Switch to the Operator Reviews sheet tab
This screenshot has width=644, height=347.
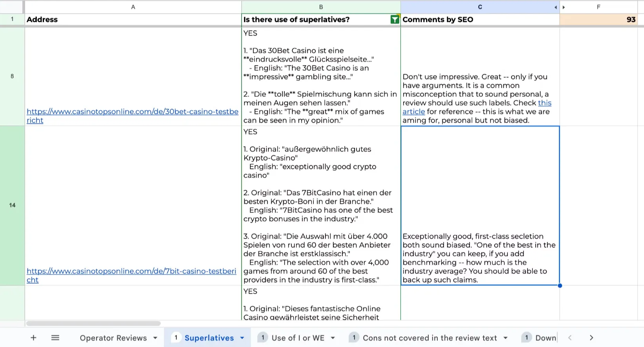tap(113, 338)
